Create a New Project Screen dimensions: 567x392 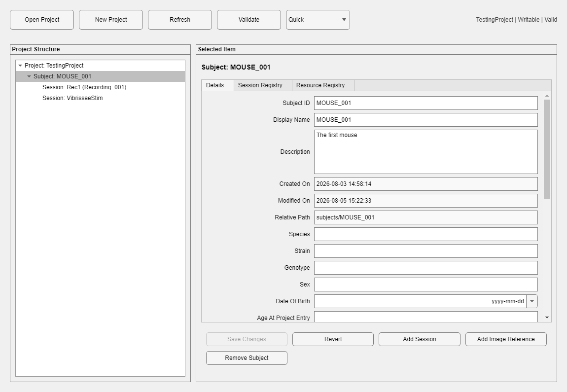[111, 20]
